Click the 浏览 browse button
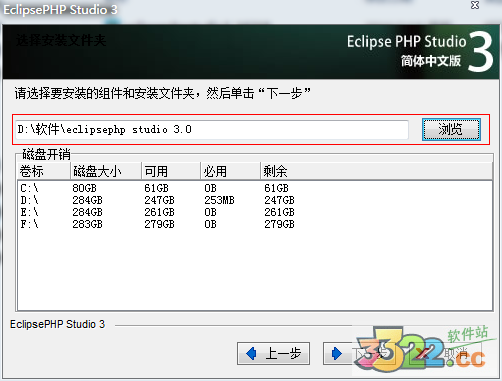 [451, 129]
